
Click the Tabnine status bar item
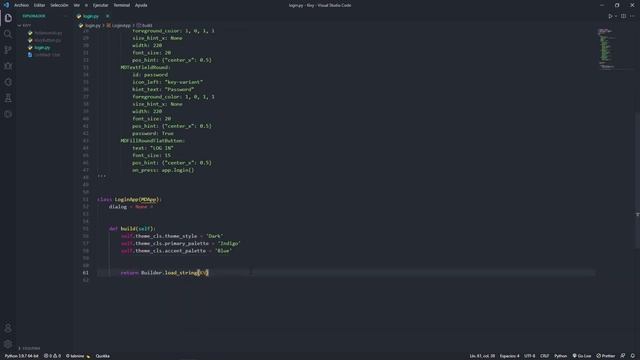tap(78, 356)
